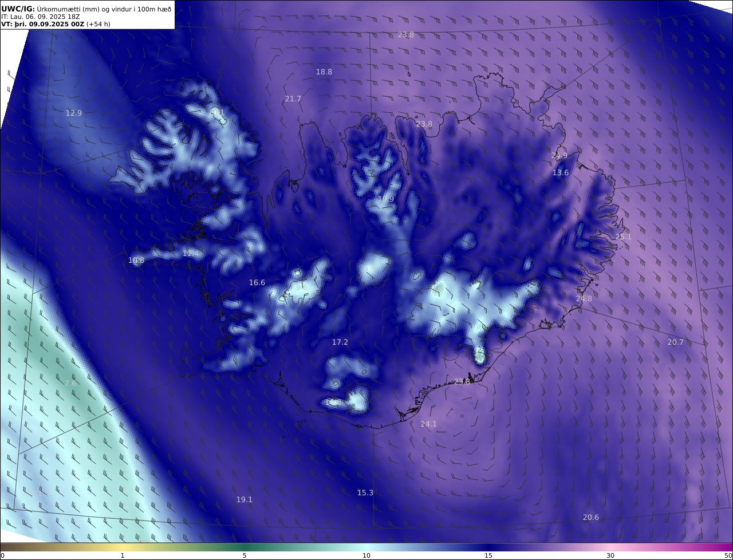
Task: Click the 12.9 value label over the sea
Action: [74, 113]
